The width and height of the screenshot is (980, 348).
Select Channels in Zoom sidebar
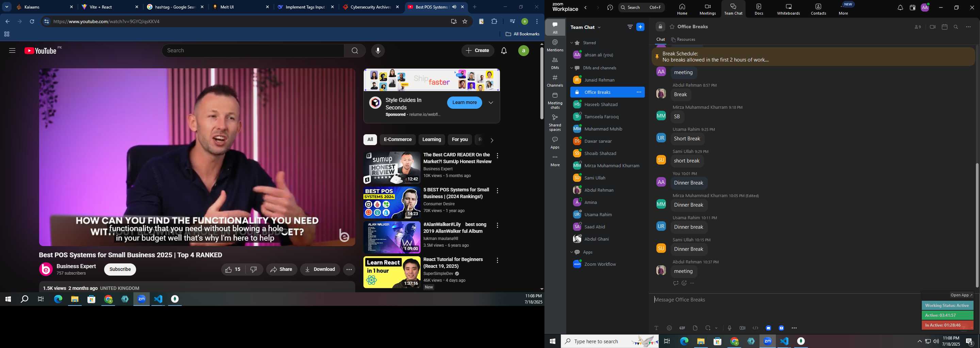[x=555, y=81]
